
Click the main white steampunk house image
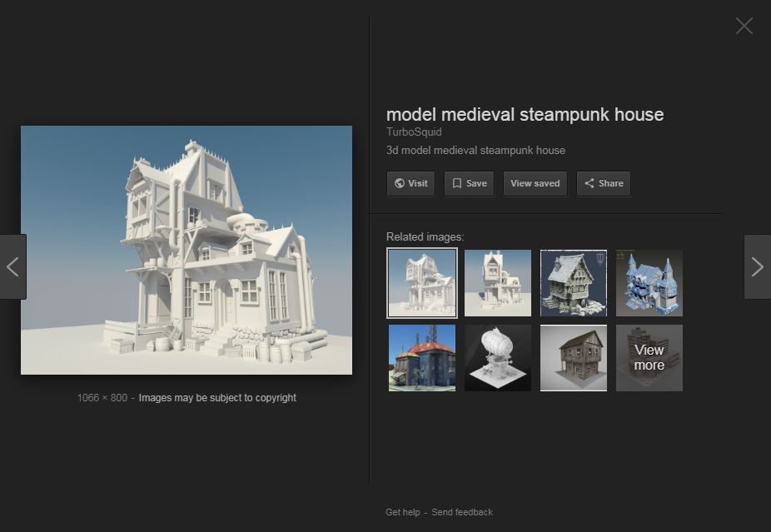click(187, 250)
